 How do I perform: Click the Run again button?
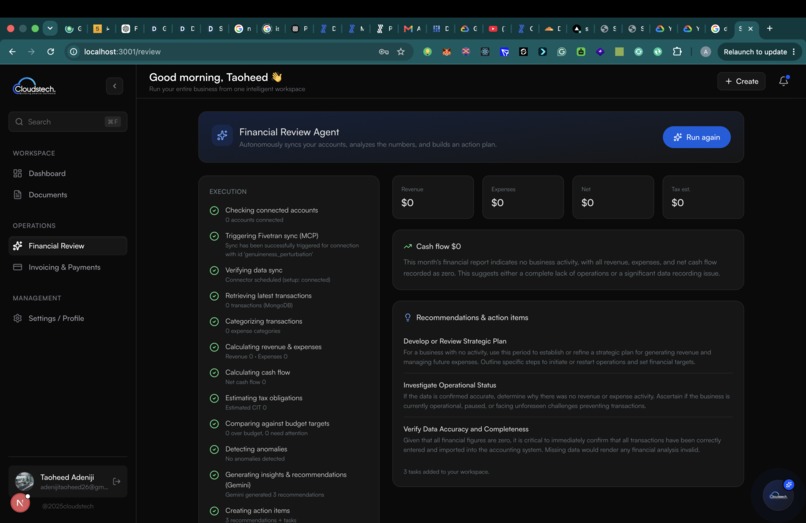(x=697, y=137)
